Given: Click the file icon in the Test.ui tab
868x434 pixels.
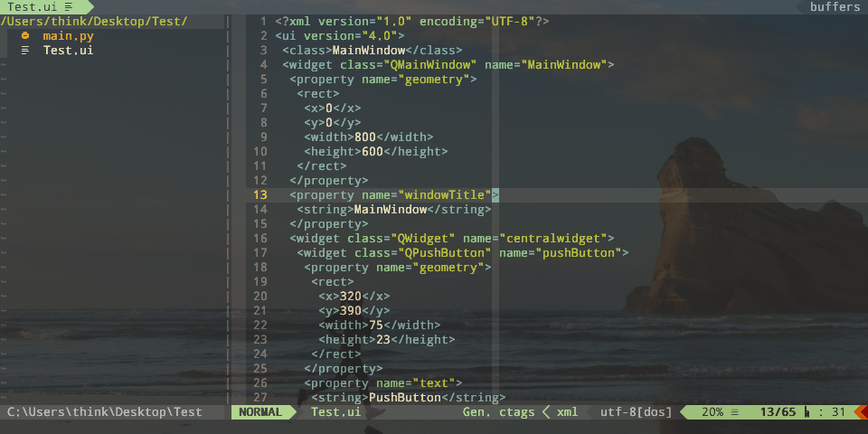Looking at the screenshot, I should coord(69,7).
